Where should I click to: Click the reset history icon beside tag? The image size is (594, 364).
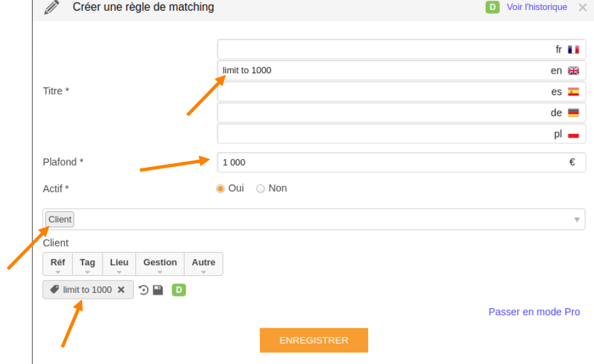click(x=143, y=290)
